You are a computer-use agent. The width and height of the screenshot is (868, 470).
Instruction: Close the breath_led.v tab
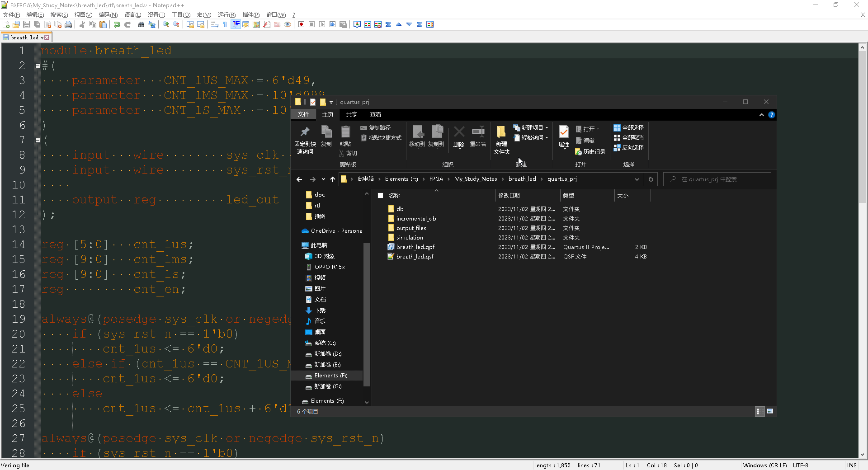tap(47, 38)
